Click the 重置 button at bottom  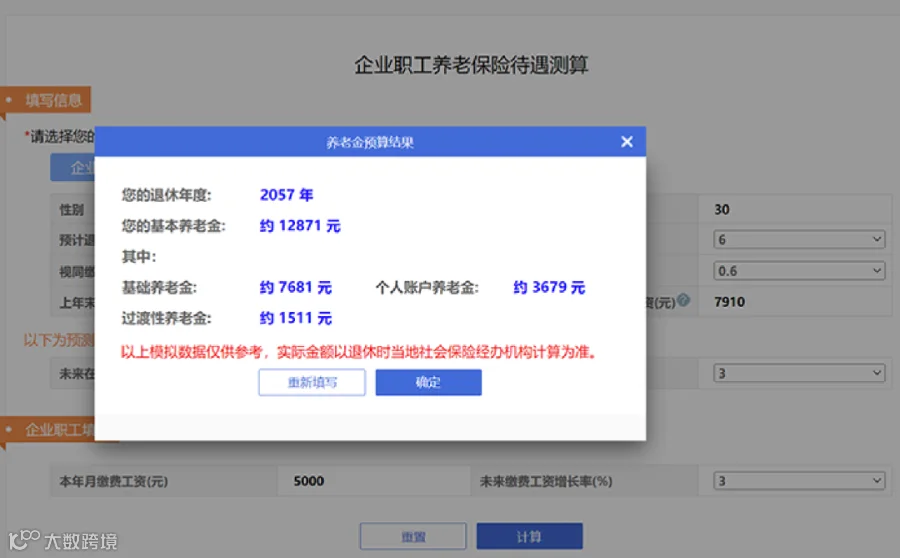(413, 536)
